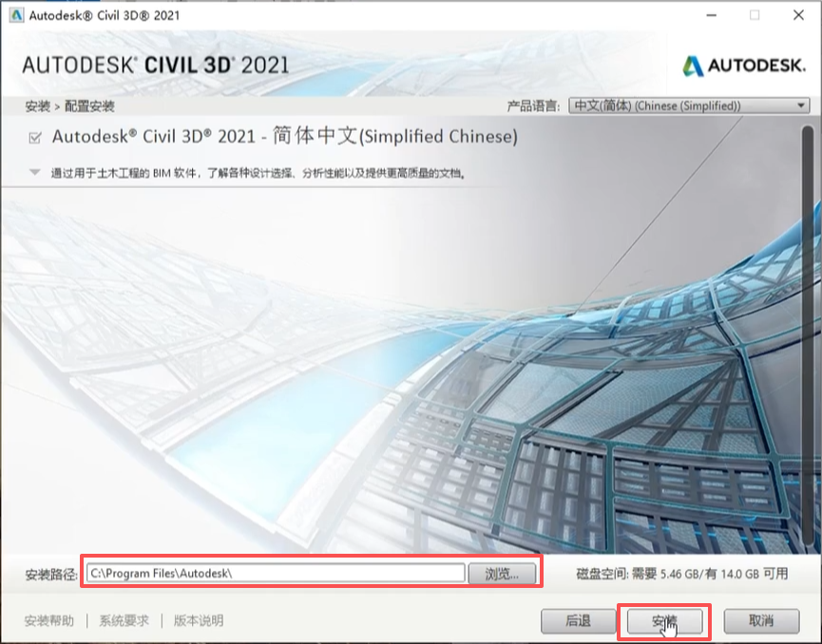Click the maximize window button
822x644 pixels.
pos(755,15)
